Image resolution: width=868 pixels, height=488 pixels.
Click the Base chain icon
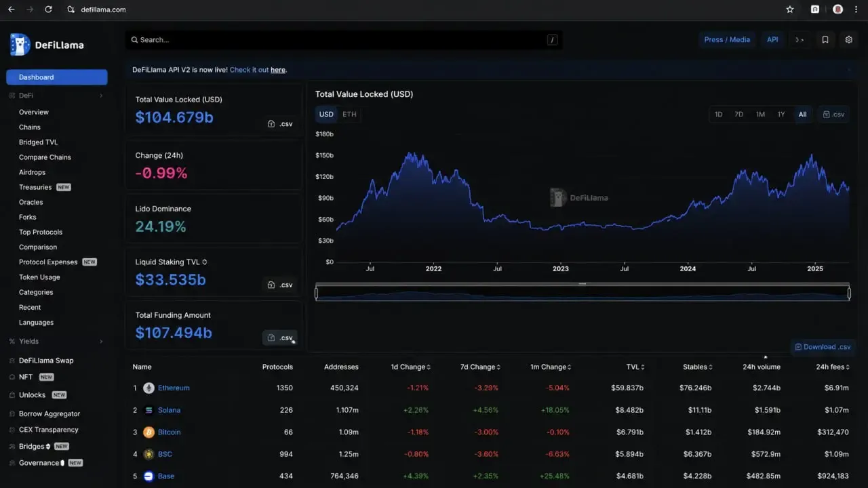coord(149,476)
